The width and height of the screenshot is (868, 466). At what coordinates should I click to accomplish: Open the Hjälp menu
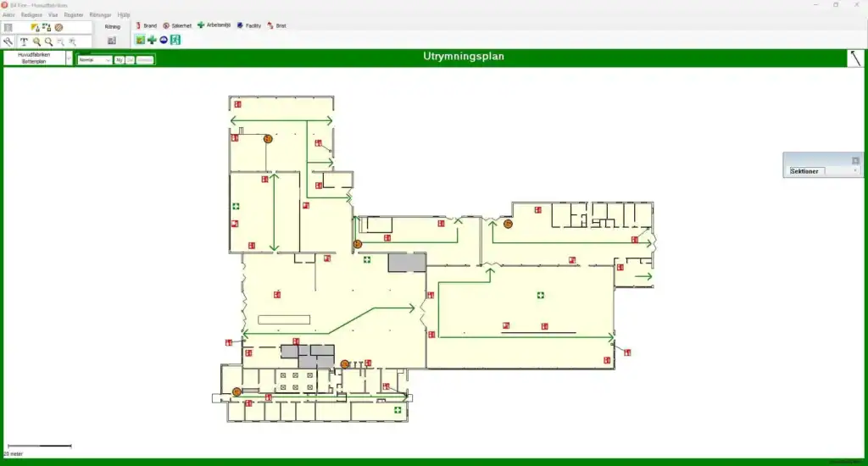124,15
